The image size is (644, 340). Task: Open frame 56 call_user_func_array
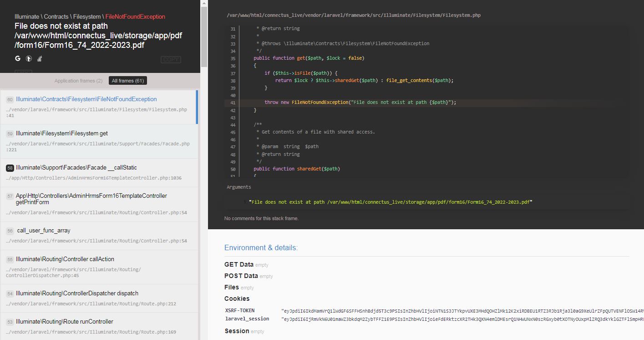98,236
